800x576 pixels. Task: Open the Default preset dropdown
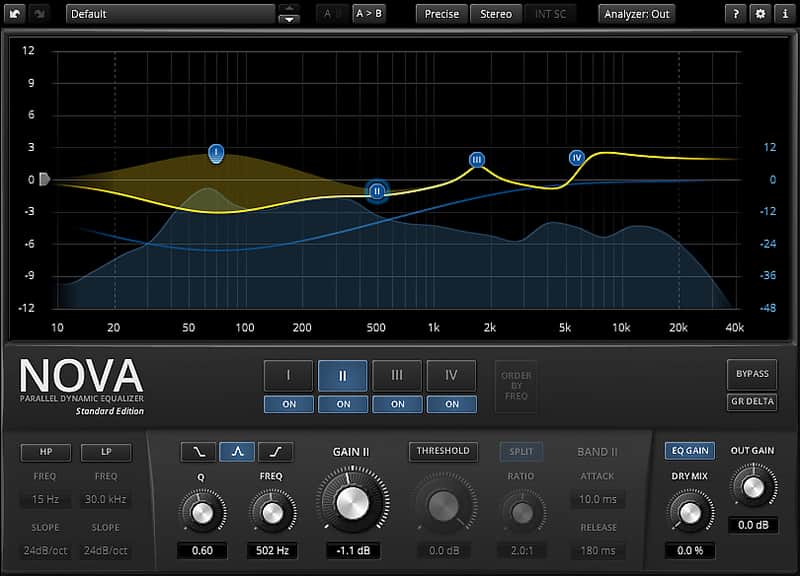pos(170,14)
